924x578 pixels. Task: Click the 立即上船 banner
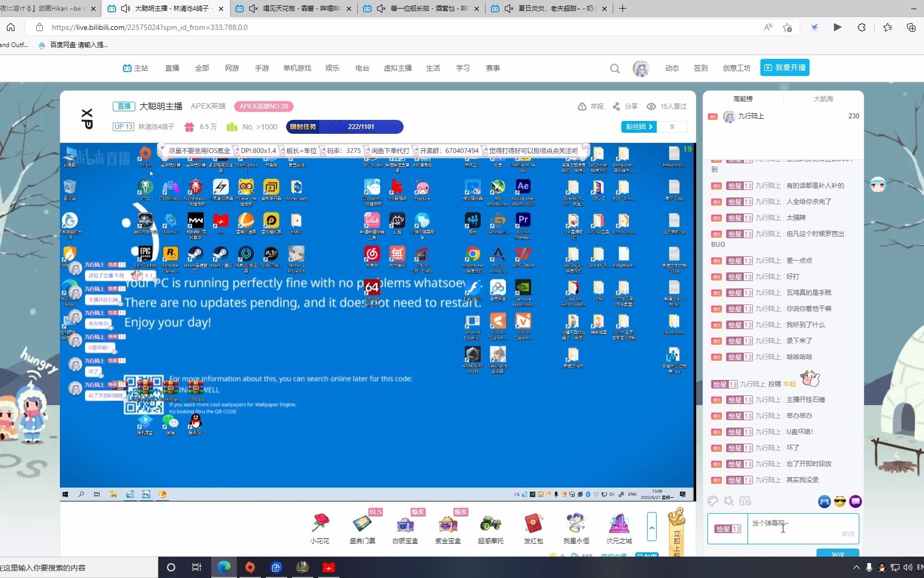point(676,533)
